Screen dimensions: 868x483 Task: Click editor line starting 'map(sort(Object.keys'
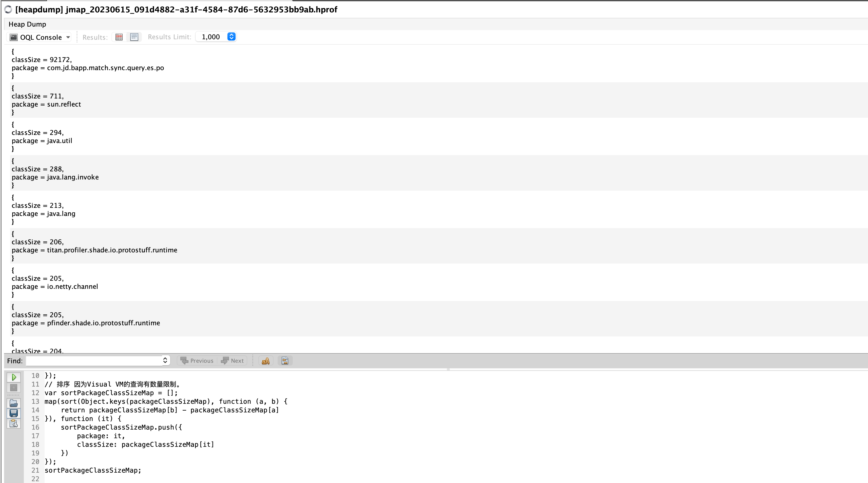click(x=166, y=401)
